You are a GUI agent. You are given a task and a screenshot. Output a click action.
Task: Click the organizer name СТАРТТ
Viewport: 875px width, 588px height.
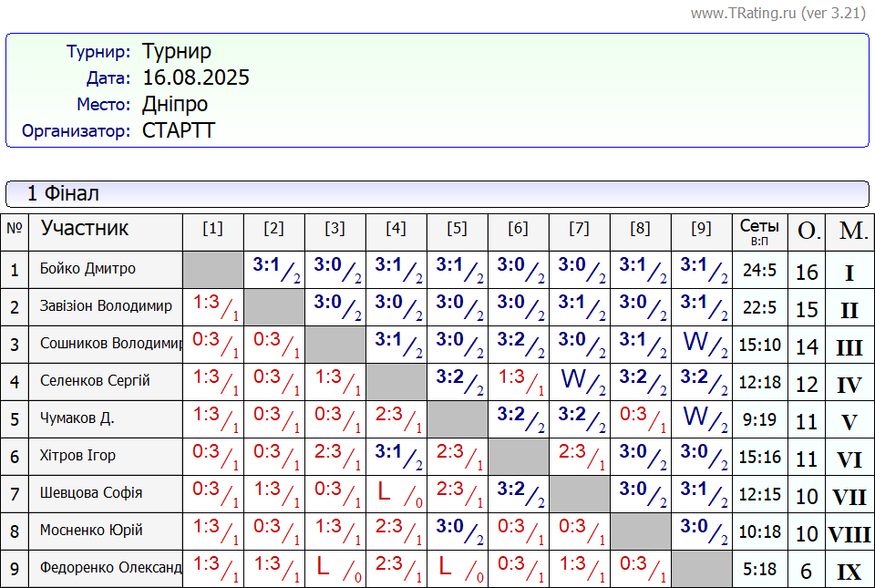click(179, 130)
